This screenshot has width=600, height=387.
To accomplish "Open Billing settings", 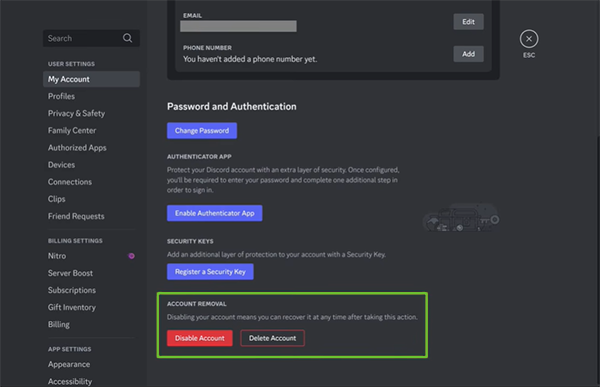I will click(91, 325).
